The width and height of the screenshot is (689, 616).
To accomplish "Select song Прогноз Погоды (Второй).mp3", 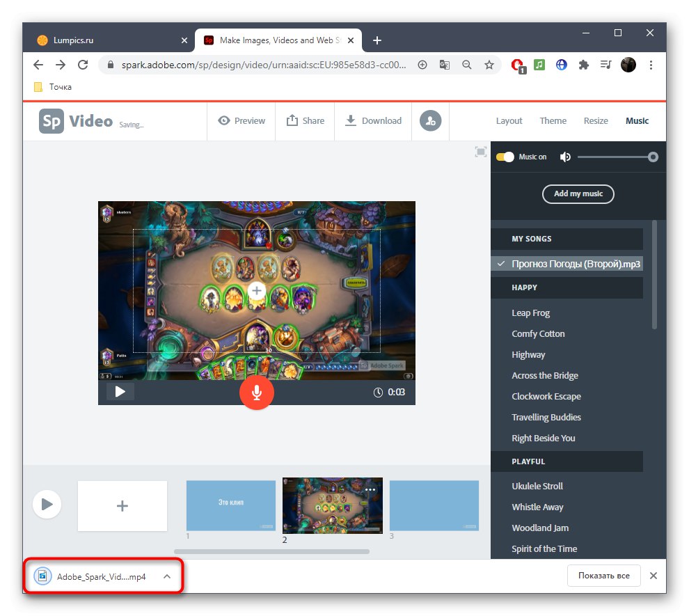I will pos(567,264).
